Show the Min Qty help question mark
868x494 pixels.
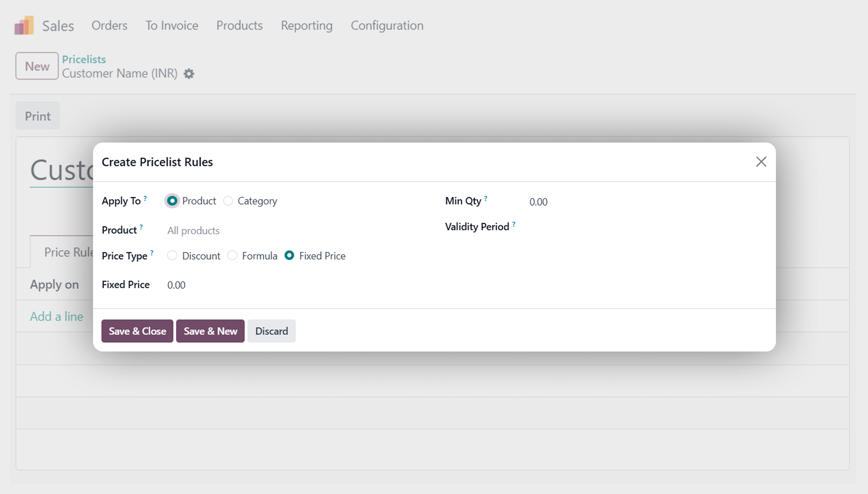[x=486, y=198]
